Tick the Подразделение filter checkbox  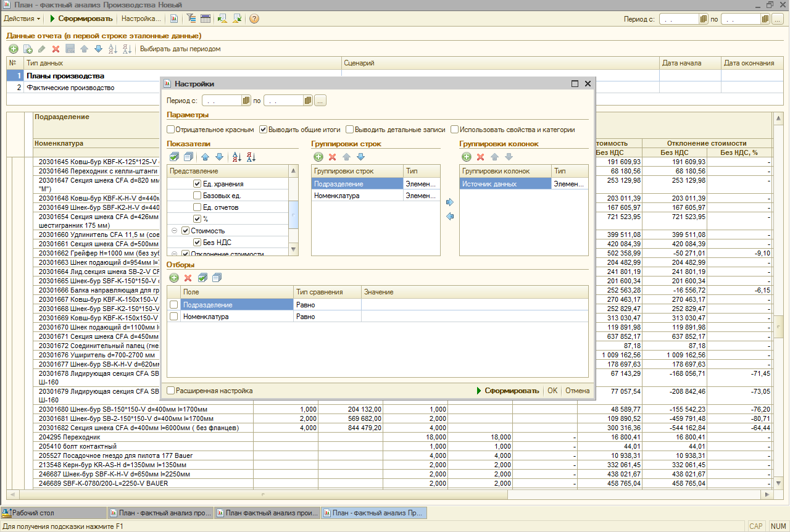click(x=174, y=305)
